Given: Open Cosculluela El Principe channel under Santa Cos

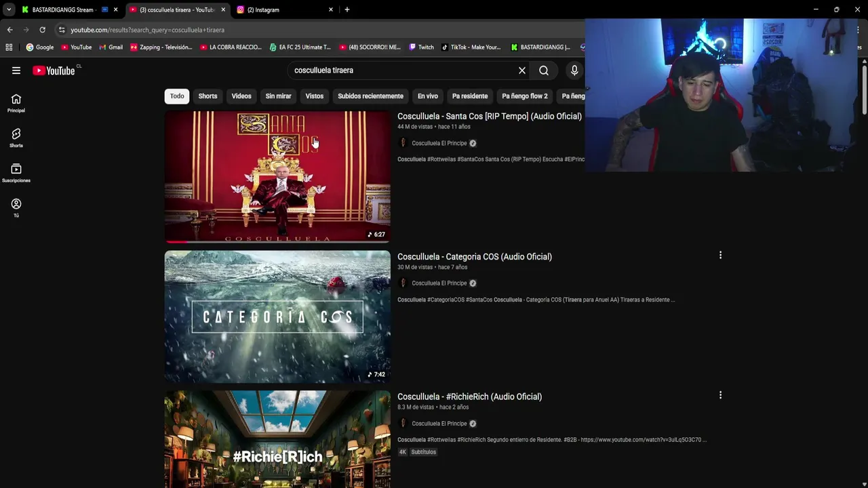Looking at the screenshot, I should [x=439, y=143].
